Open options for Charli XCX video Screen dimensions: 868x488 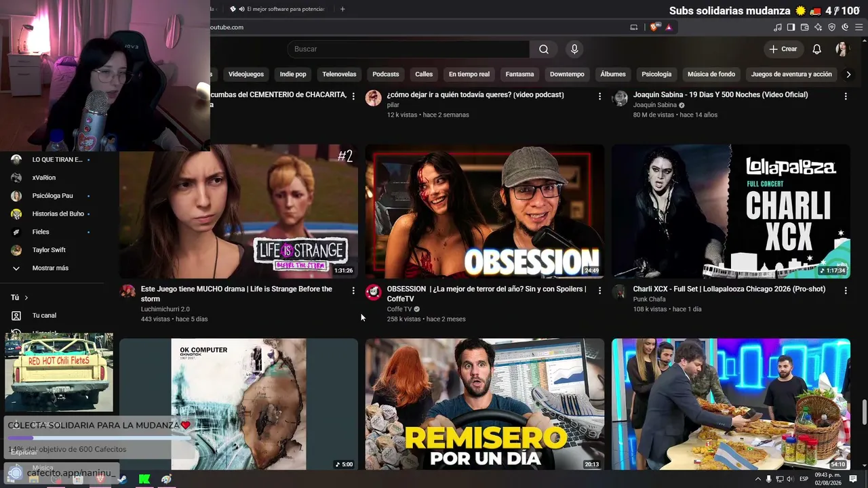click(x=846, y=290)
